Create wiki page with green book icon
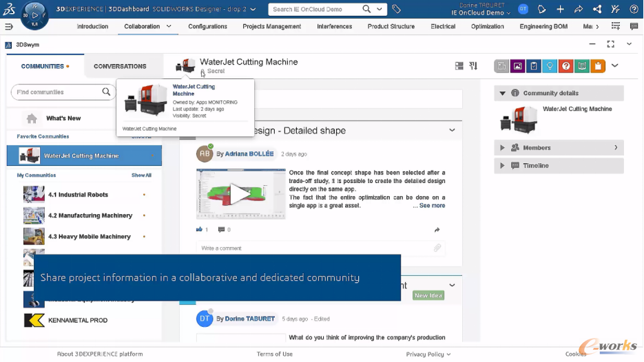Image resolution: width=644 pixels, height=362 pixels. 582,65
